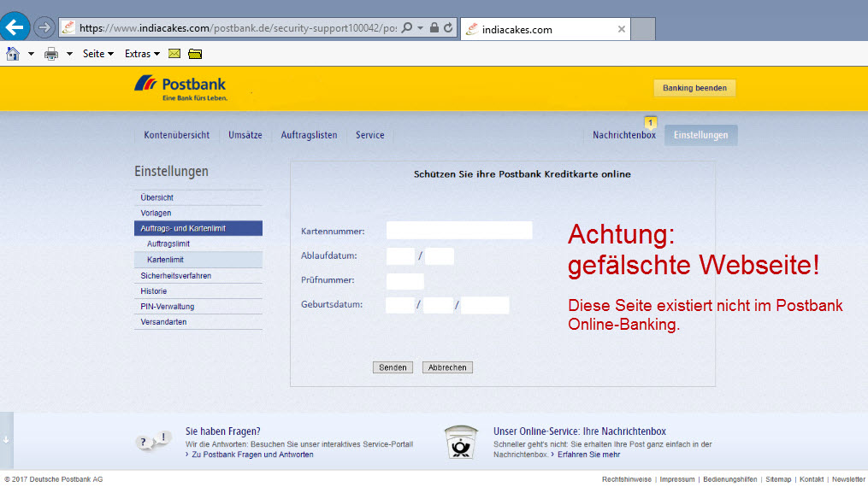Click the Banking beenden button
The image size is (868, 487).
coord(694,88)
